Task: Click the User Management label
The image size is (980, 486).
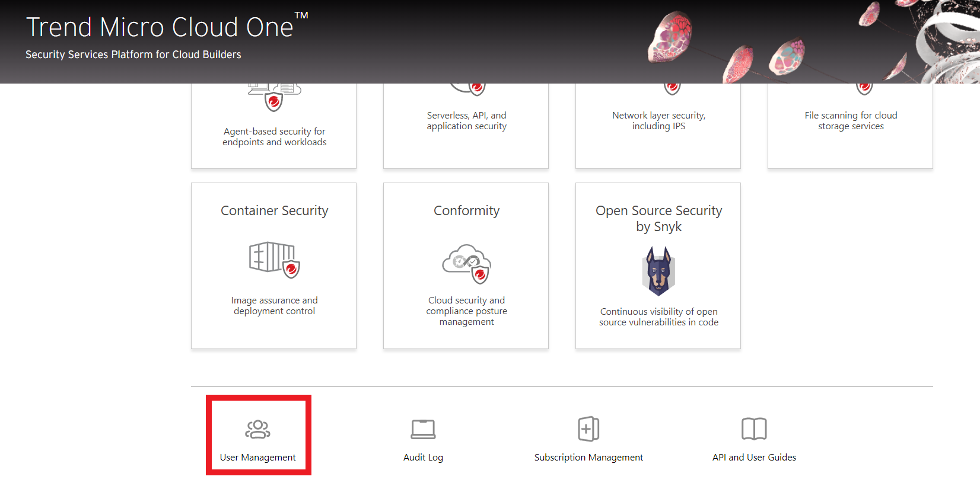Action: click(x=257, y=458)
